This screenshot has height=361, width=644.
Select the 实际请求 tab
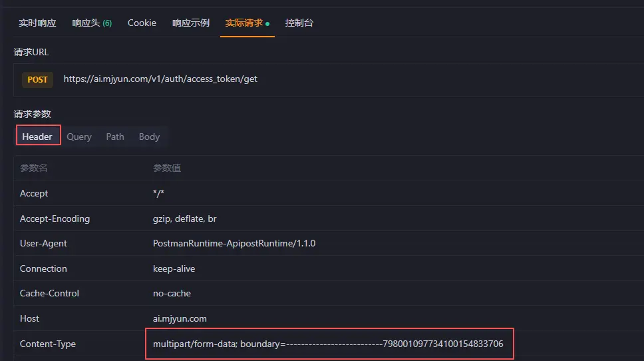[247, 23]
